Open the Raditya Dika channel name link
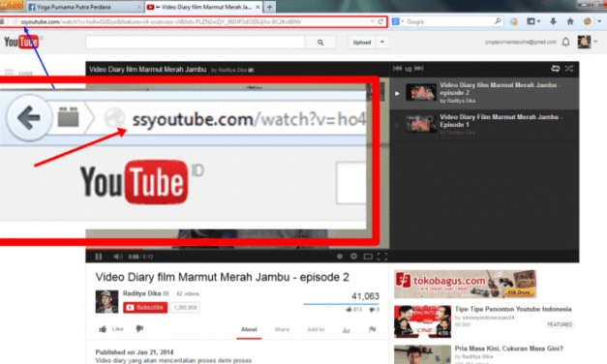Image resolution: width=607 pixels, height=364 pixels. pos(141,293)
